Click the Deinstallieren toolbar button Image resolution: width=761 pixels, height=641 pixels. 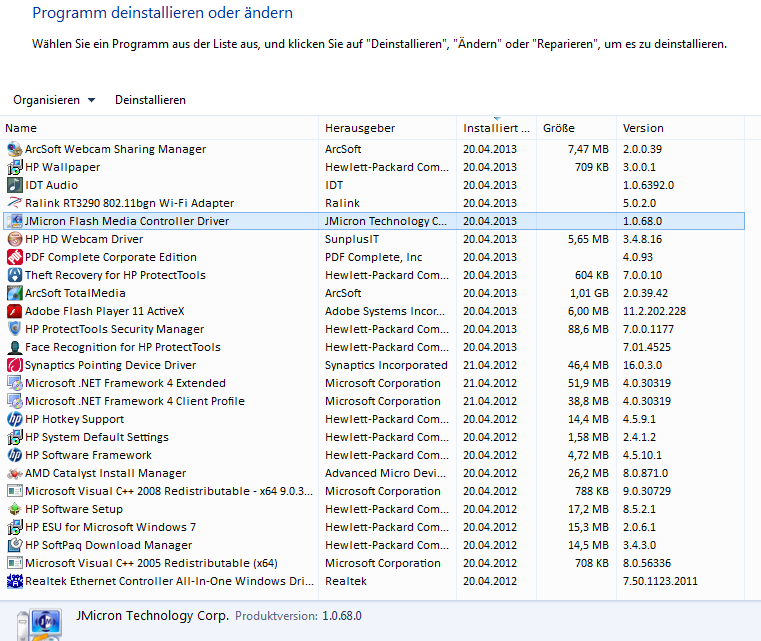tap(150, 100)
